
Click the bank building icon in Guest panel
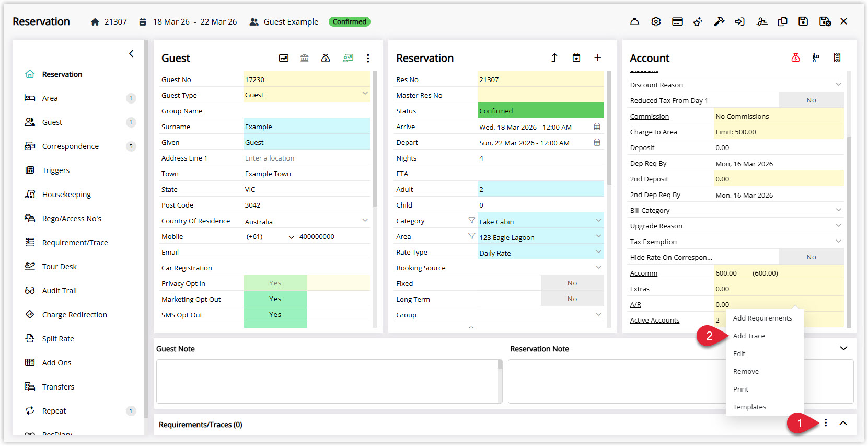coord(305,58)
